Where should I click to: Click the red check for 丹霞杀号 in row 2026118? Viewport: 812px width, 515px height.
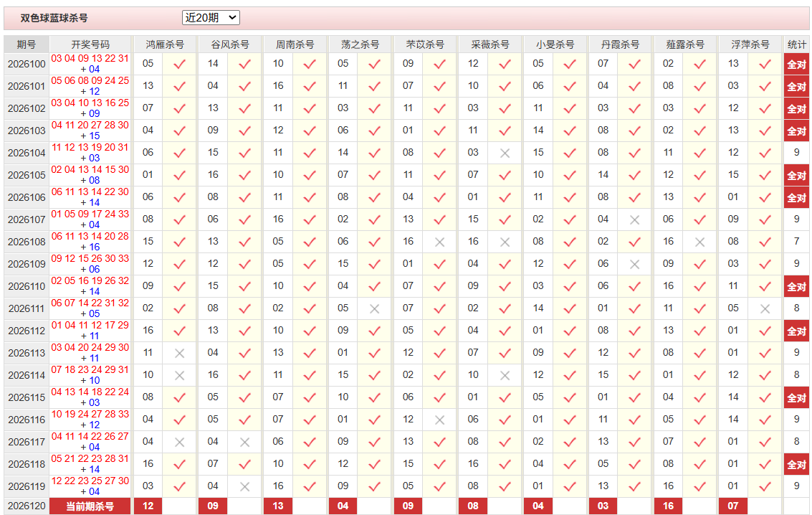coord(635,465)
